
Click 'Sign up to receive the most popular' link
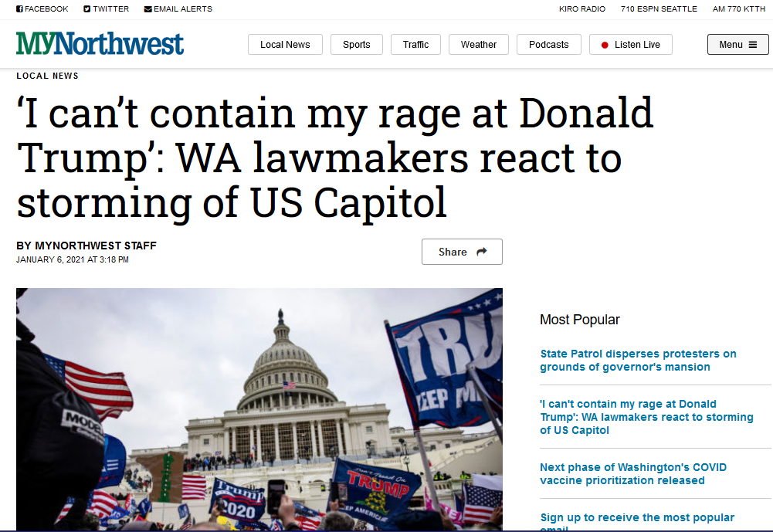point(637,521)
